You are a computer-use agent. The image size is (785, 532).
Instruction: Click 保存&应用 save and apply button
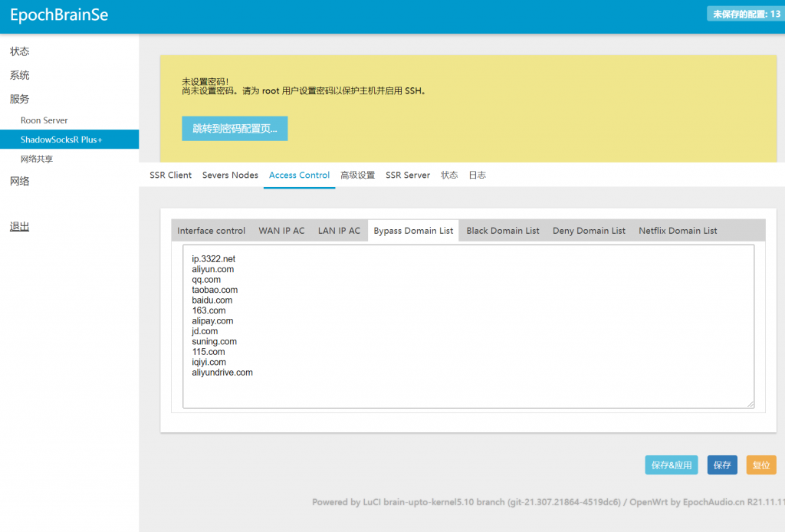pyautogui.click(x=672, y=465)
